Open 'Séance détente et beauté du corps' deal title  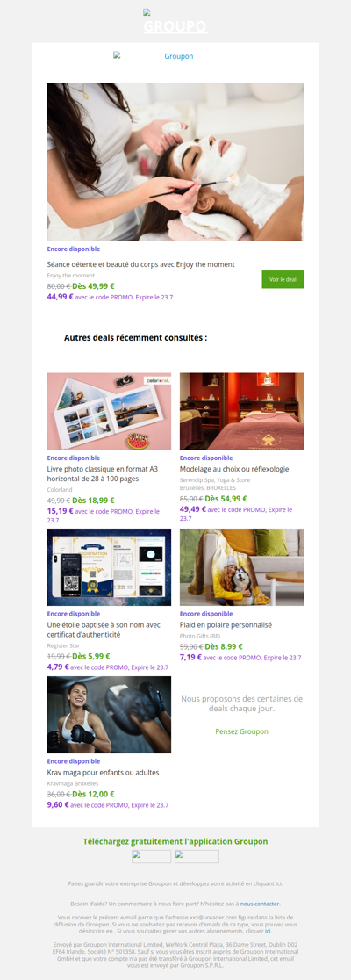140,264
